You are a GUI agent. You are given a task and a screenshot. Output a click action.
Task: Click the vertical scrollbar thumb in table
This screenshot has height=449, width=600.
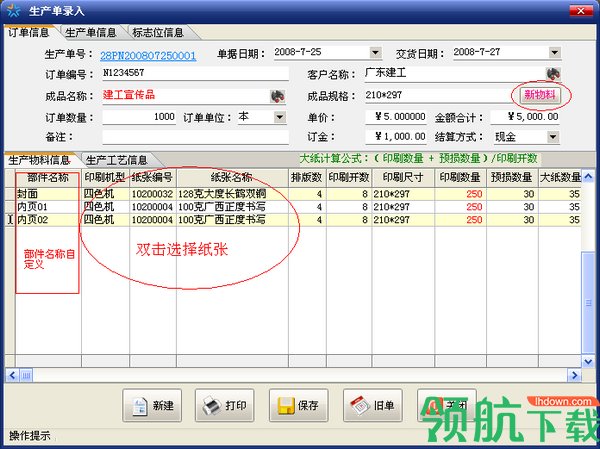coord(588,302)
